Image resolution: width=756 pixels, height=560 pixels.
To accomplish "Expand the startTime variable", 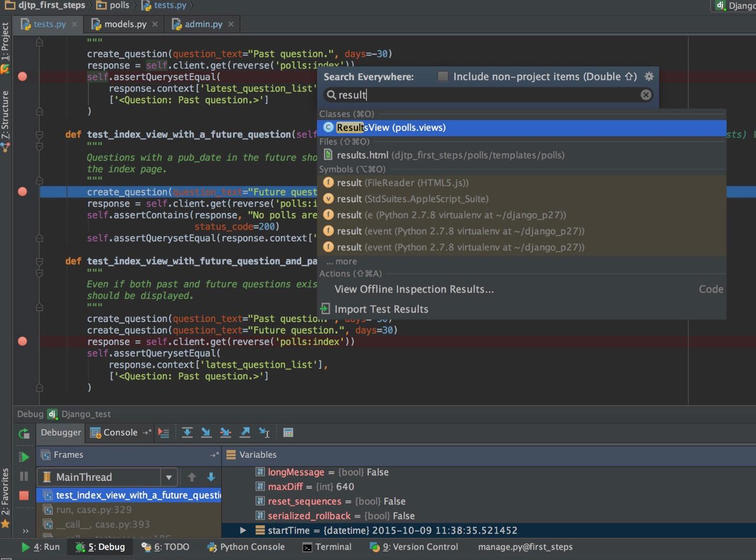I will [243, 530].
